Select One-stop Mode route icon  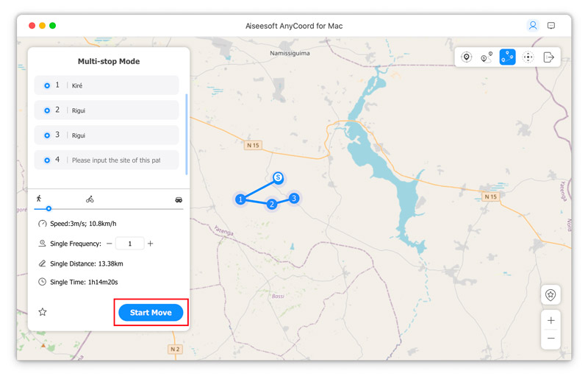pos(487,57)
